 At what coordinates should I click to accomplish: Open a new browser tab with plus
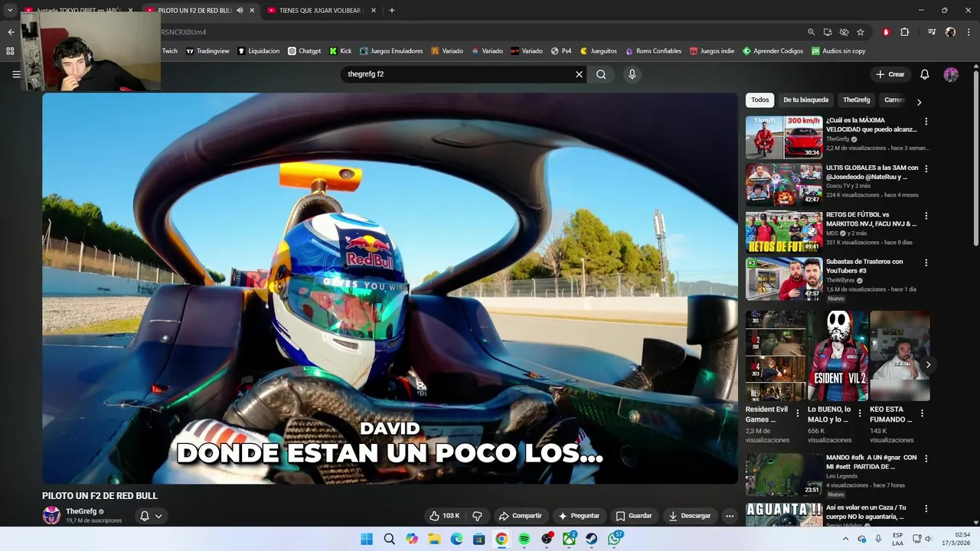(392, 10)
